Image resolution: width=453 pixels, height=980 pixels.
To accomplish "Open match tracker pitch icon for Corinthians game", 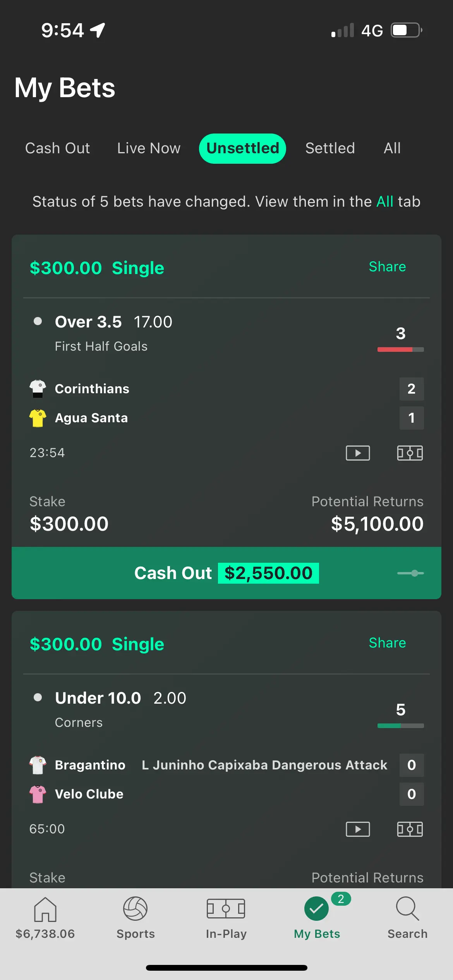I will click(x=410, y=453).
